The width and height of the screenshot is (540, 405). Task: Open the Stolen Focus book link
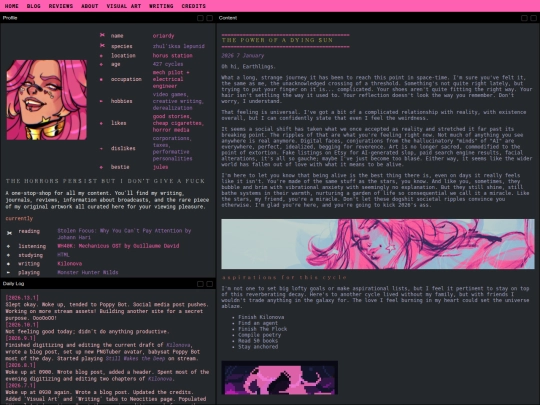124,234
